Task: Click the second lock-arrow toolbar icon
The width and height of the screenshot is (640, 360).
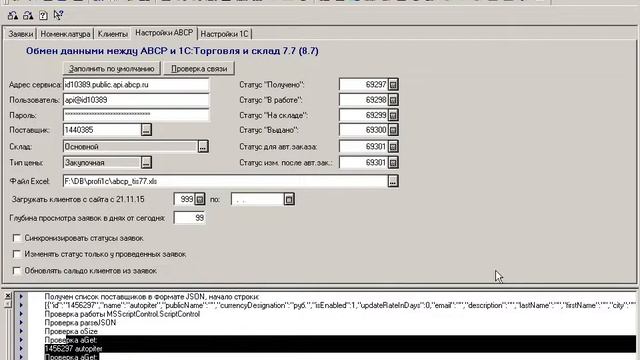Action: 28,16
